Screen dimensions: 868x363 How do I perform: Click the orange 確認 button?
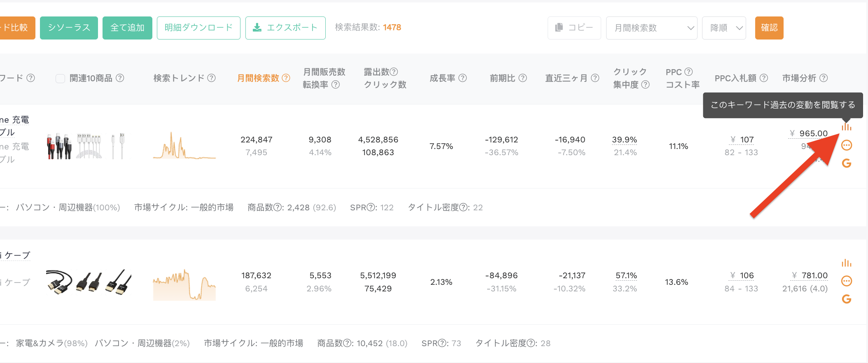pos(769,28)
